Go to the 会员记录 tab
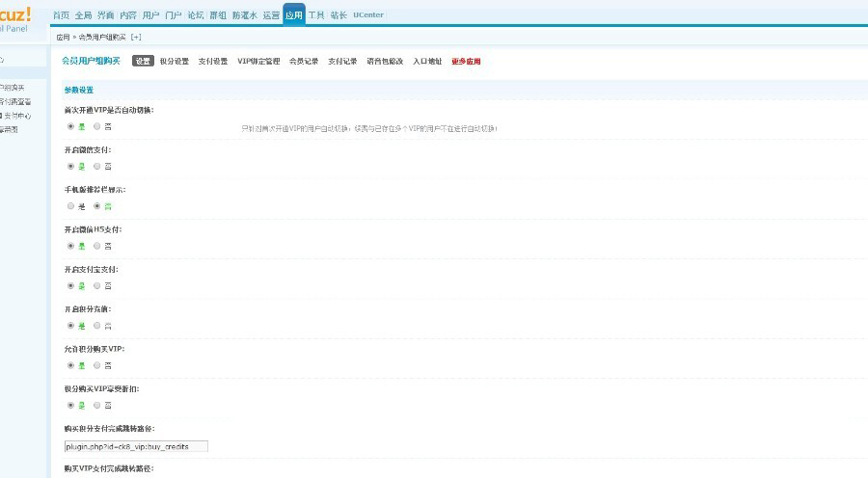Screen dimensions: 868x478 pos(304,61)
